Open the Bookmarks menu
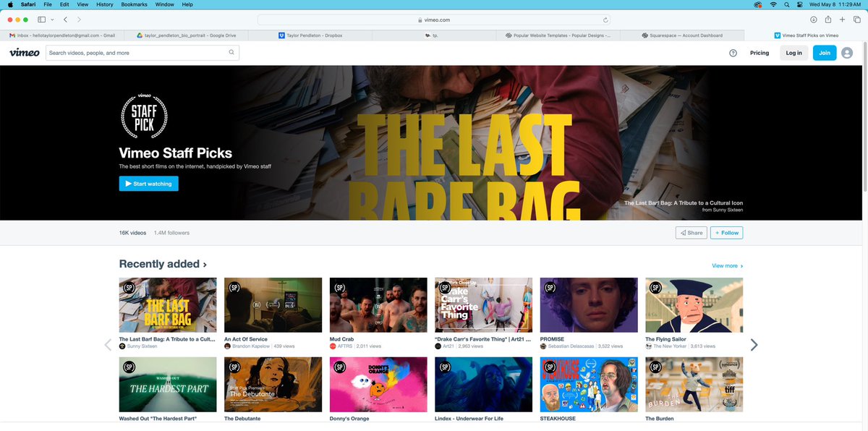 click(135, 4)
